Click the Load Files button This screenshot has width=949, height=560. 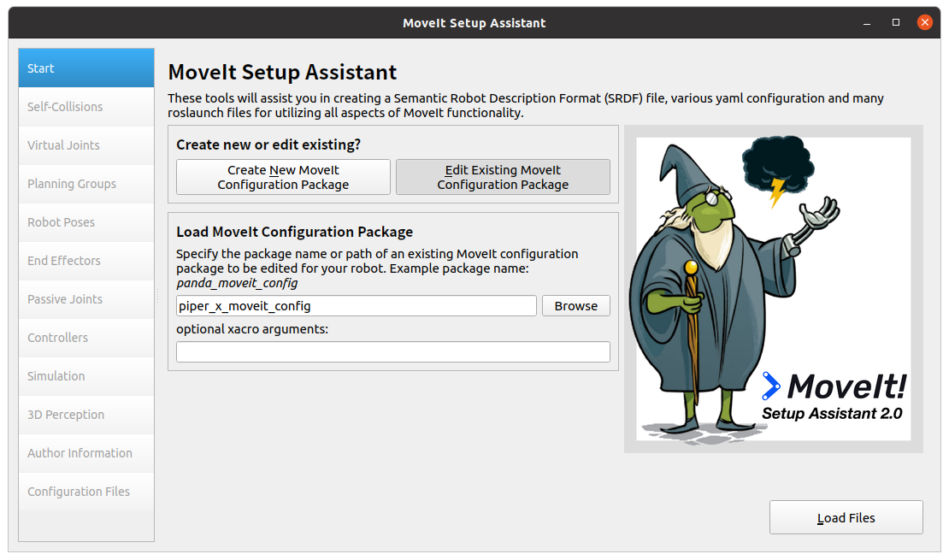pos(846,517)
